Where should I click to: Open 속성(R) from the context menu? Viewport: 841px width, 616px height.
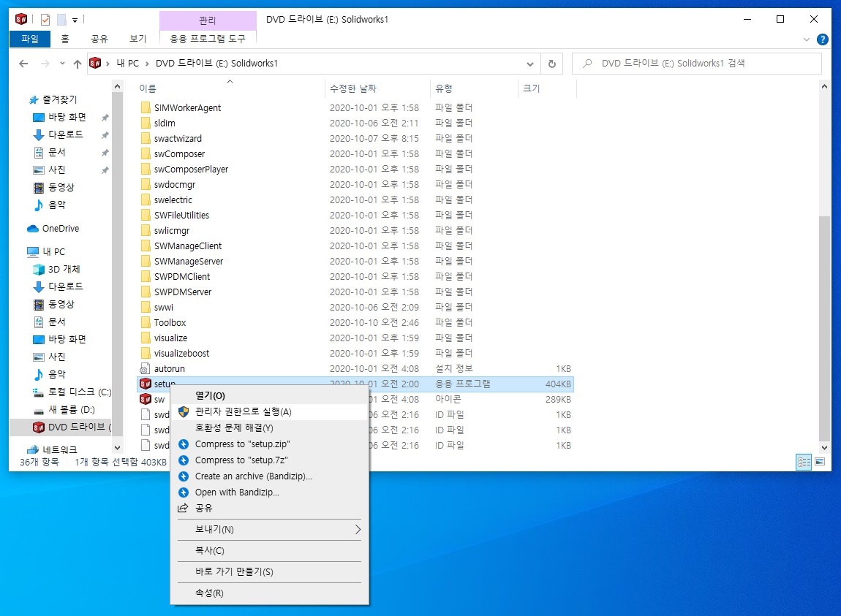tap(269, 593)
